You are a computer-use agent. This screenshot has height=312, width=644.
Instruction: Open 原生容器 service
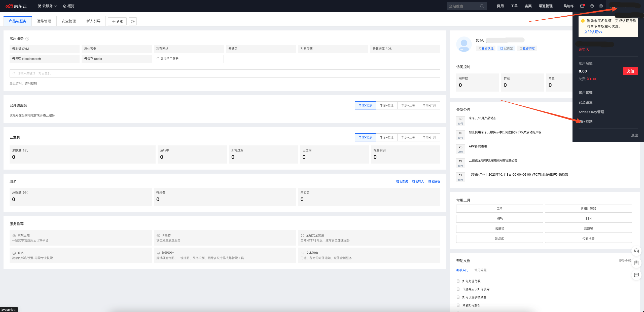pyautogui.click(x=117, y=49)
